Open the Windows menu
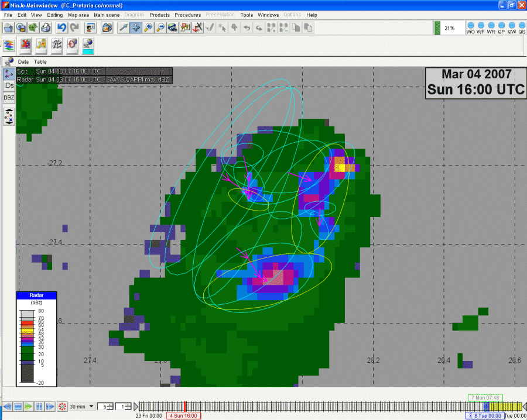 coord(268,15)
